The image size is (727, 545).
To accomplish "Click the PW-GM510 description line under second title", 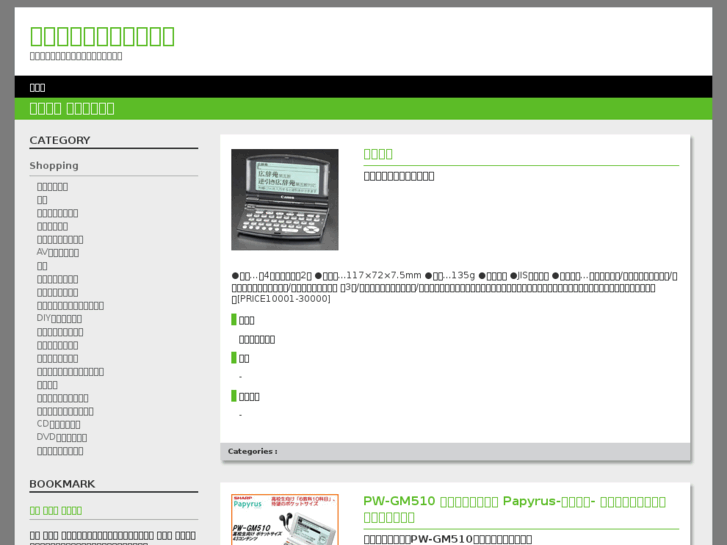I will (x=448, y=539).
